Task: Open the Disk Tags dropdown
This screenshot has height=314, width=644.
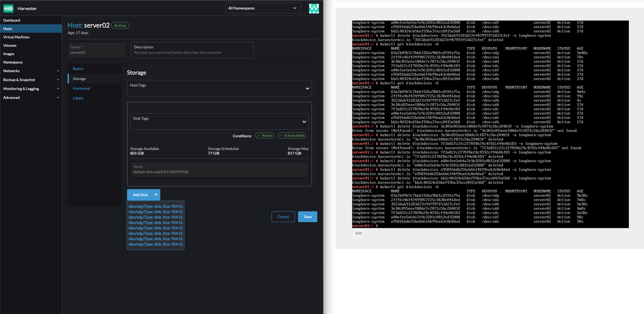Action: (x=219, y=121)
